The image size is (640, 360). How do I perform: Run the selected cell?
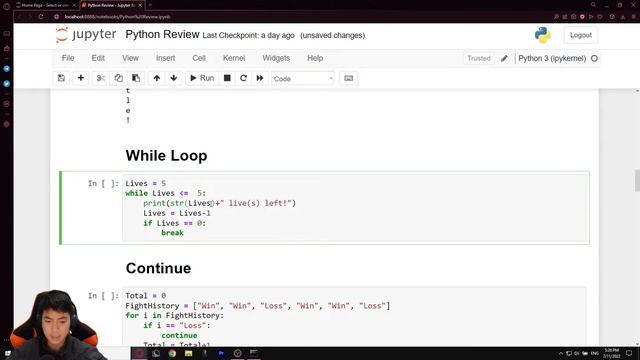click(x=202, y=78)
